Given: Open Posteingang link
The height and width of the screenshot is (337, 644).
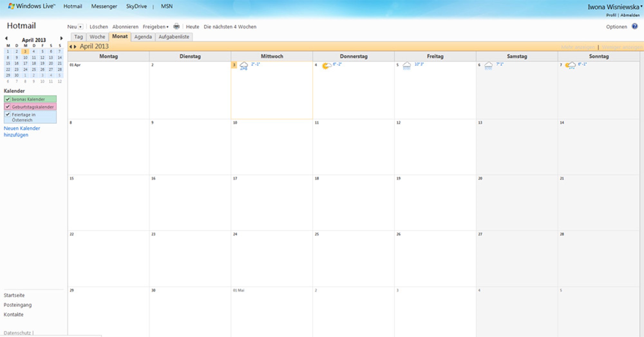Looking at the screenshot, I should 18,305.
